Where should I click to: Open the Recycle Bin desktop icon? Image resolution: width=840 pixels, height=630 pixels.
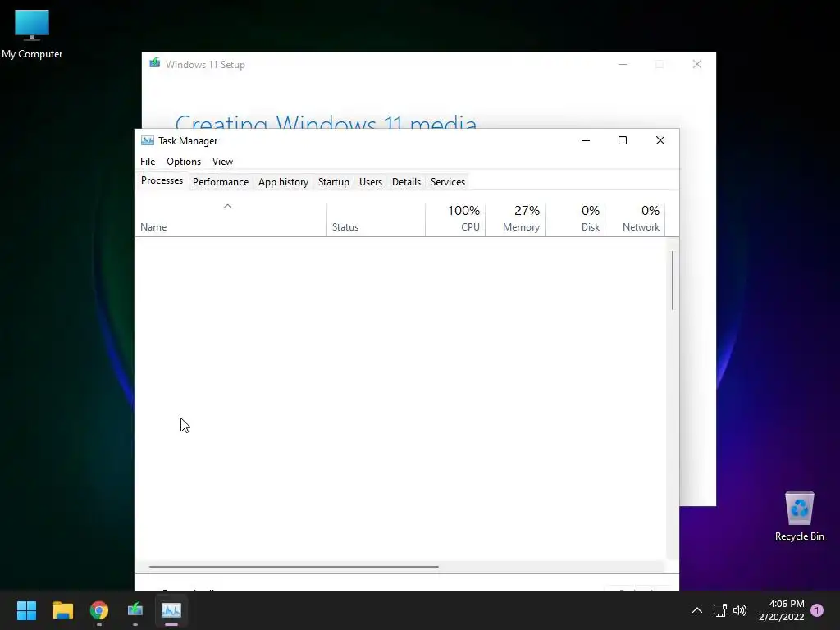[x=799, y=517]
